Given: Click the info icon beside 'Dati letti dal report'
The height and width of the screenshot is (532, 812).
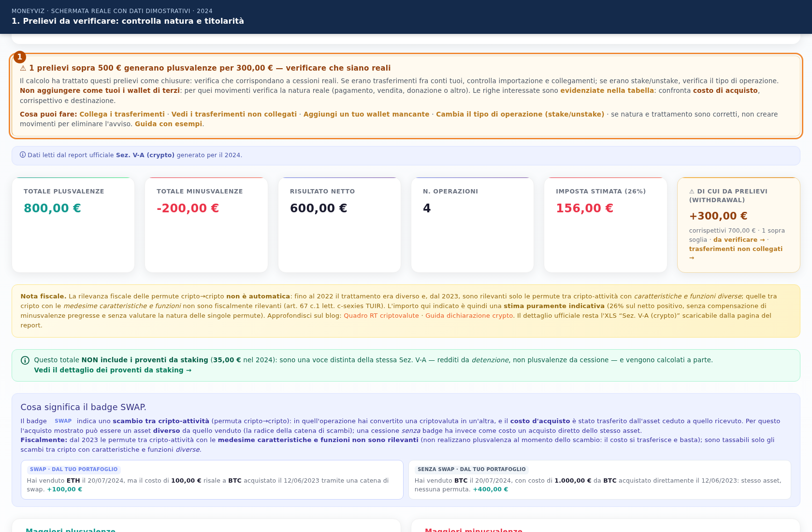Looking at the screenshot, I should [x=23, y=155].
